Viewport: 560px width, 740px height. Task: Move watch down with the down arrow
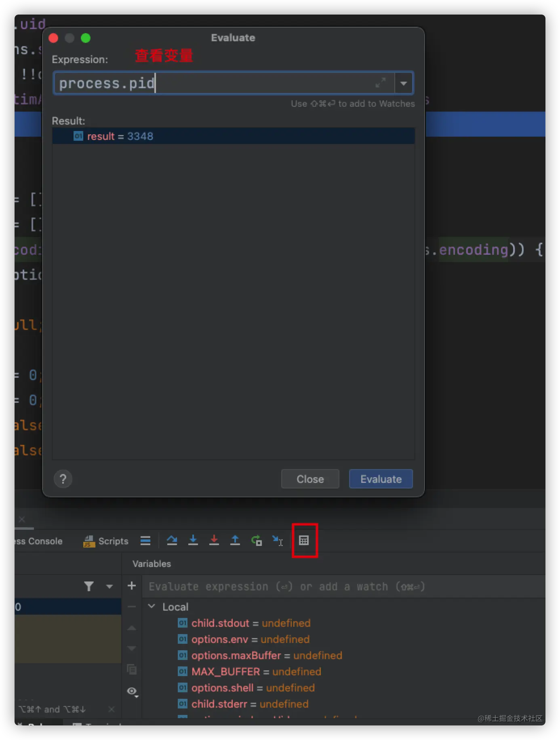(x=132, y=648)
